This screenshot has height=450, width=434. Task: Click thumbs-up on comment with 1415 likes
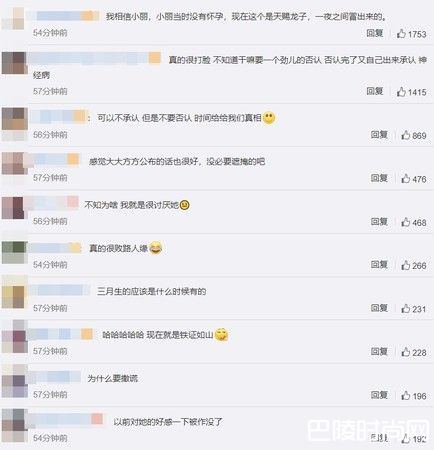401,92
